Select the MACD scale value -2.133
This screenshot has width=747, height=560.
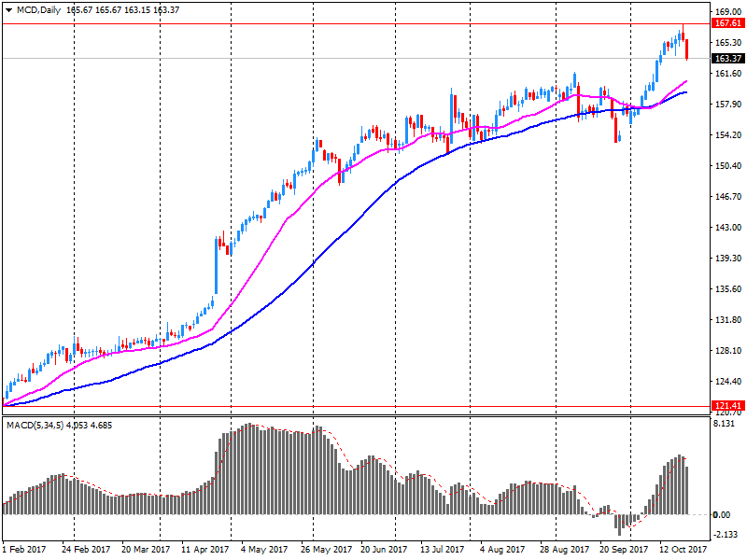click(726, 534)
